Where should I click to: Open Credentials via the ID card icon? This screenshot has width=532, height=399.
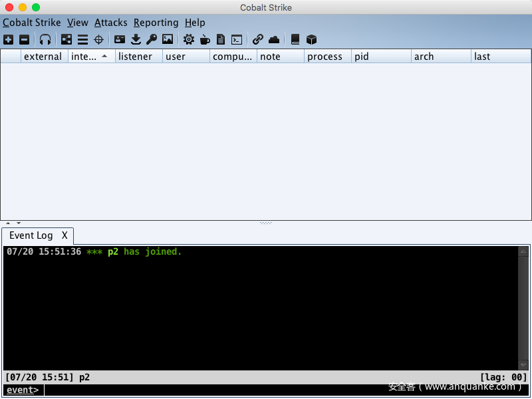[120, 39]
